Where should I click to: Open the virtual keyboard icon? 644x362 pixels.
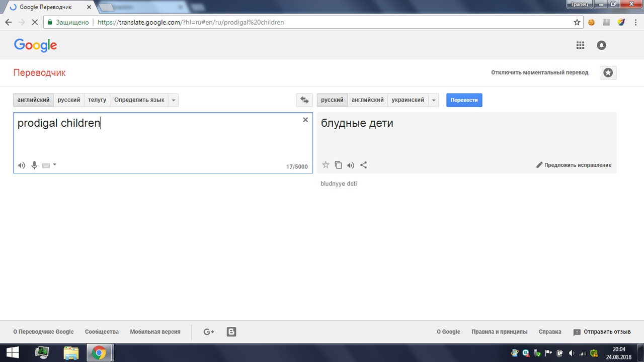46,165
